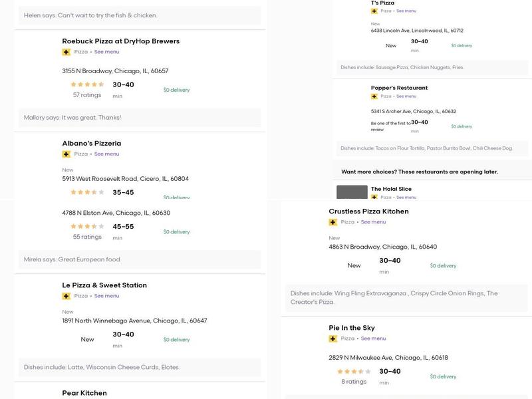This screenshot has width=532, height=399.
Task: Open See menu link for T's Pizza
Action: point(406,11)
